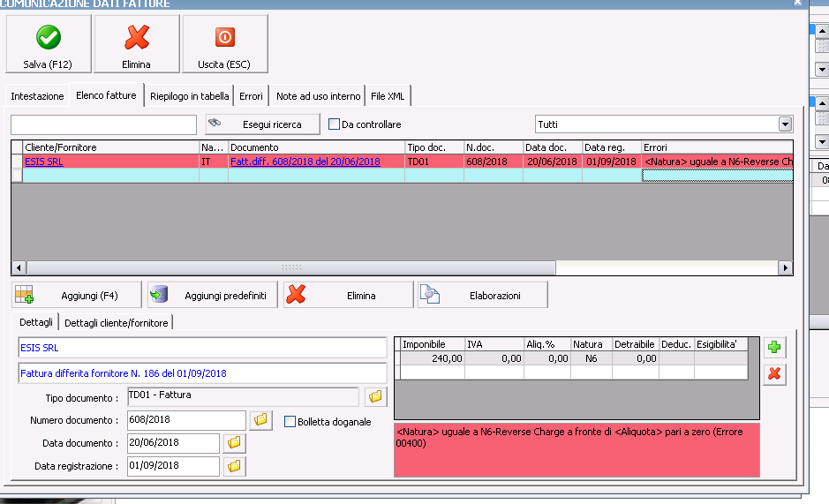Delete selected invoice with Elimina below the grid
The image size is (829, 504).
349,295
